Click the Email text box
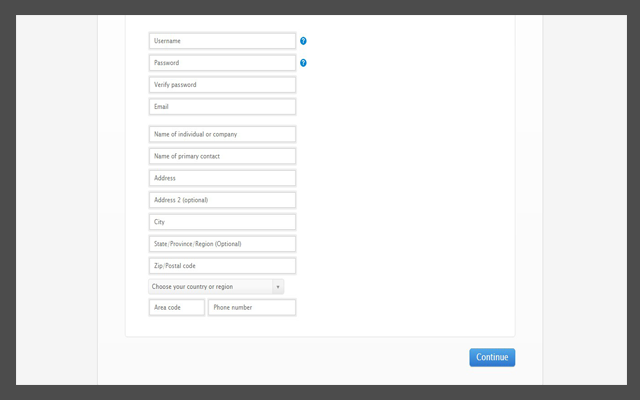This screenshot has width=640, height=400. pyautogui.click(x=222, y=107)
